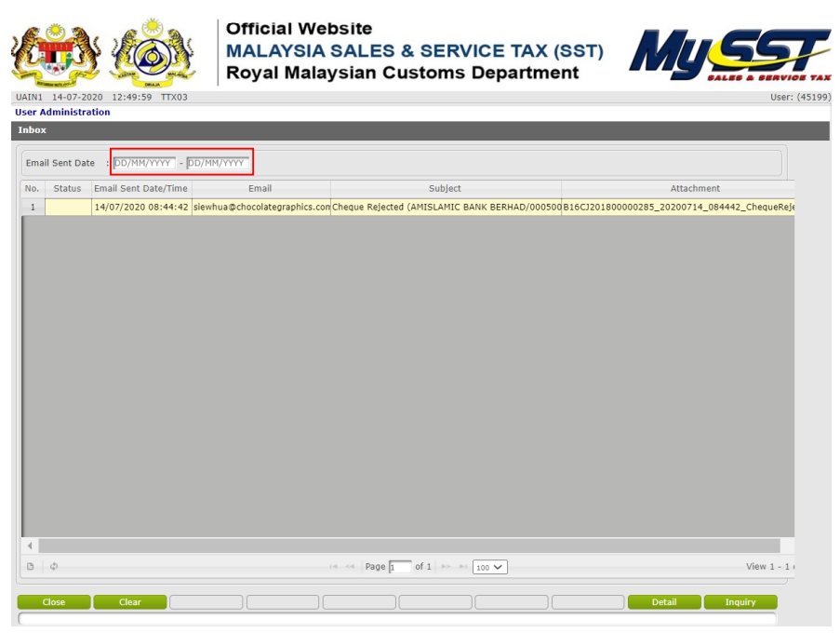Click the Royal Malaysian Customs crest
This screenshot has width=840, height=633.
pos(153,52)
